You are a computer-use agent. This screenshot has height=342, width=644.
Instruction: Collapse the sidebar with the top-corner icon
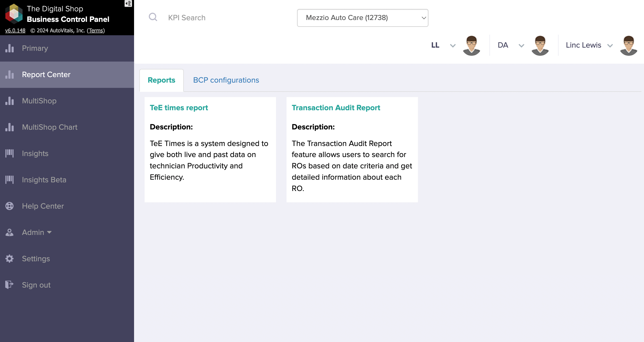coord(128,3)
